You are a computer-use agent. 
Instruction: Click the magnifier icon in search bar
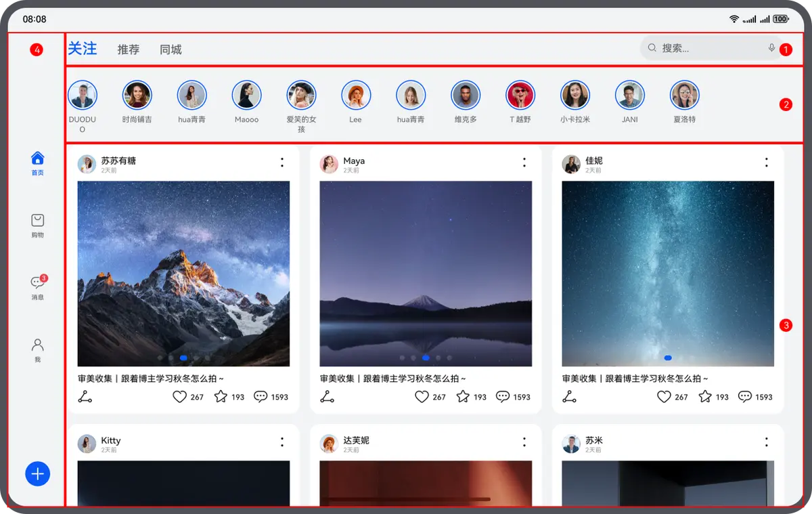652,48
